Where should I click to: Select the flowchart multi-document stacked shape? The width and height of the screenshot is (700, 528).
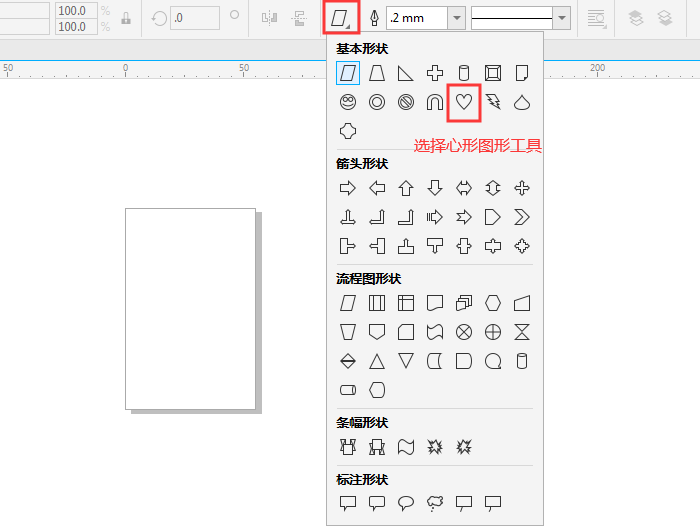[464, 303]
